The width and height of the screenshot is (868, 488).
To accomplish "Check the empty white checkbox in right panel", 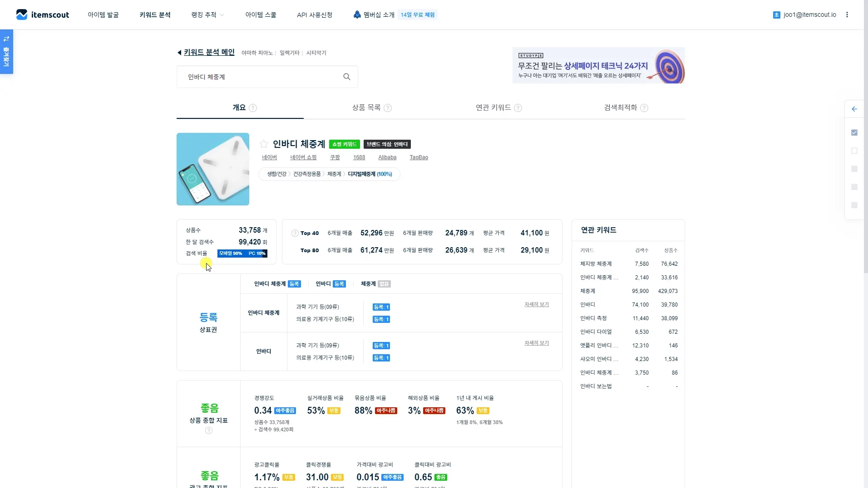I will tap(854, 151).
